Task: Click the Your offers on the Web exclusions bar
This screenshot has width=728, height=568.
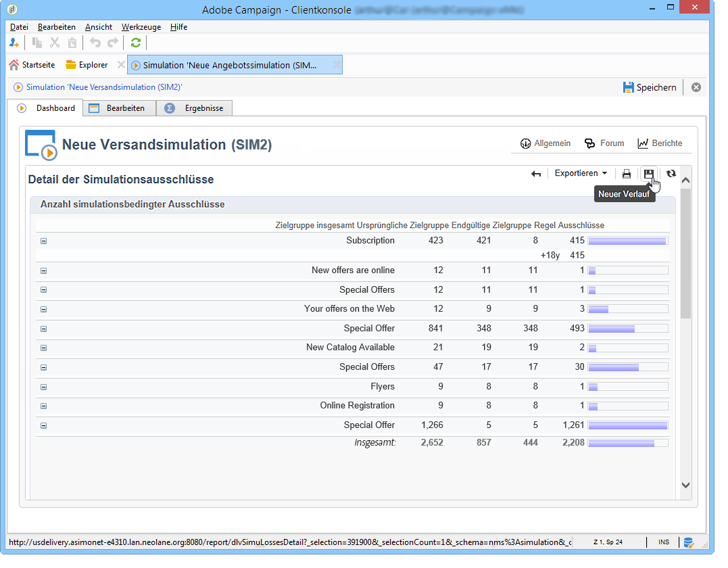Action: (628, 309)
